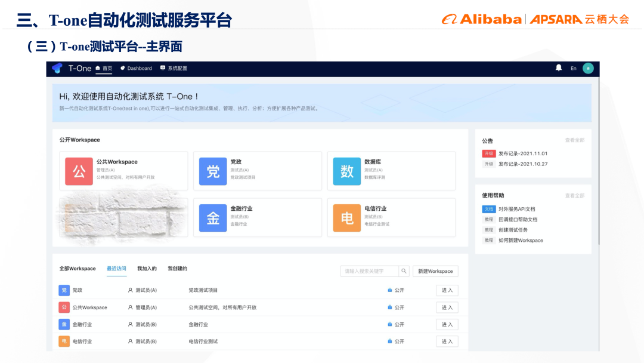Screen dimensions: 644x363
Task: Click the 金 icon in 金融行业 list row
Action: click(64, 324)
